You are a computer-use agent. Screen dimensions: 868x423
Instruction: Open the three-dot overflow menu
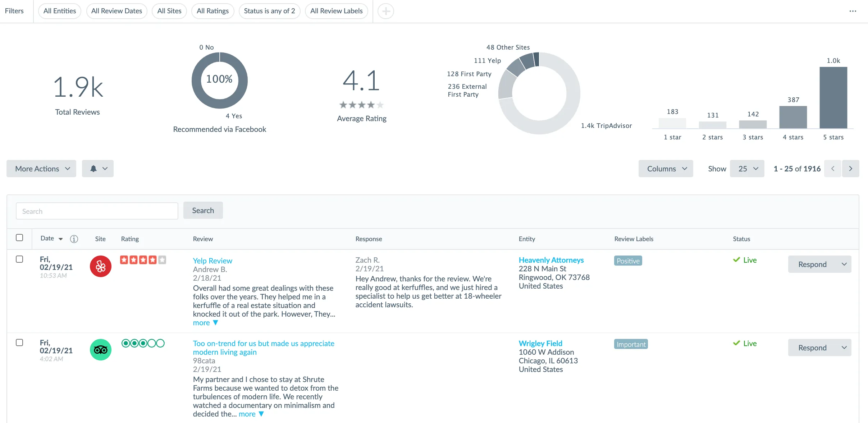853,11
